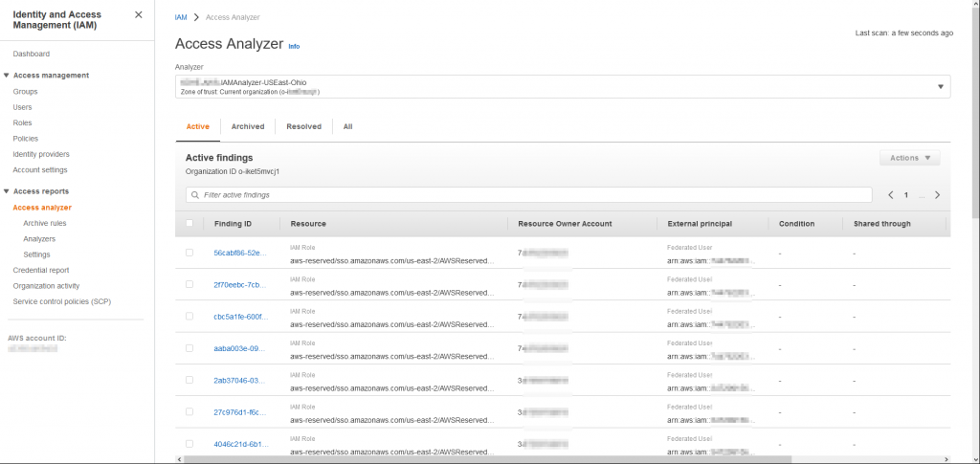Collapse the Access reports section
This screenshot has height=464, width=980.
pos(7,191)
